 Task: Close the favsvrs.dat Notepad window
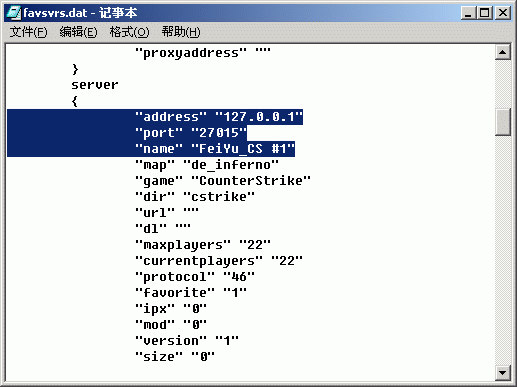[x=503, y=13]
